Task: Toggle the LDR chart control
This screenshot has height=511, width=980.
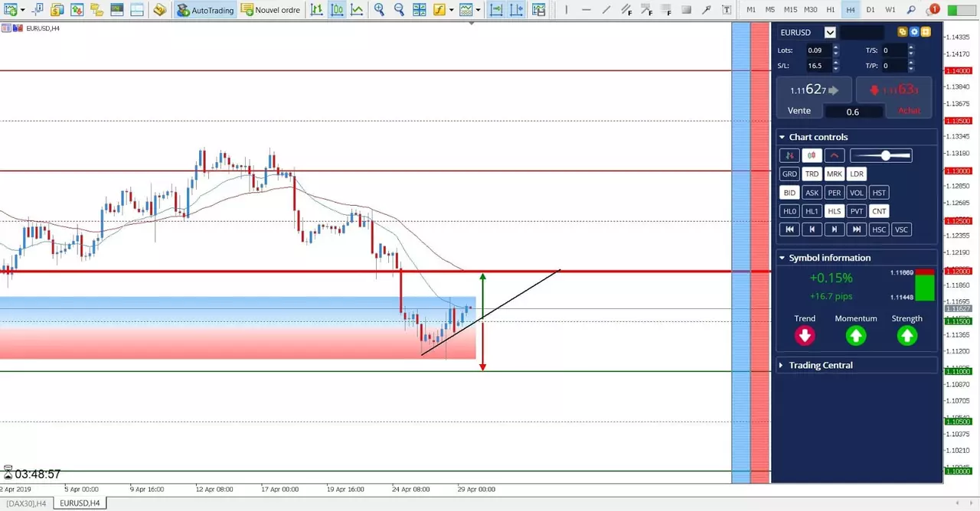Action: [857, 174]
